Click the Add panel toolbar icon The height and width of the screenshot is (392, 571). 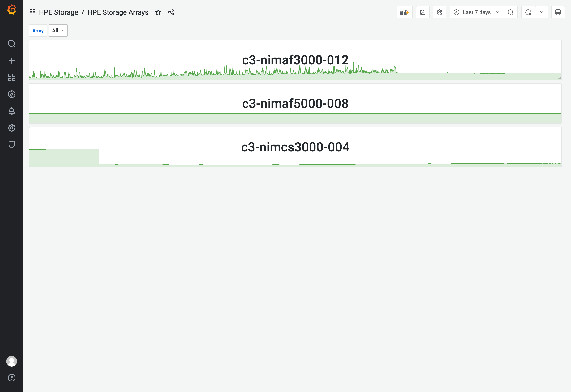point(404,12)
